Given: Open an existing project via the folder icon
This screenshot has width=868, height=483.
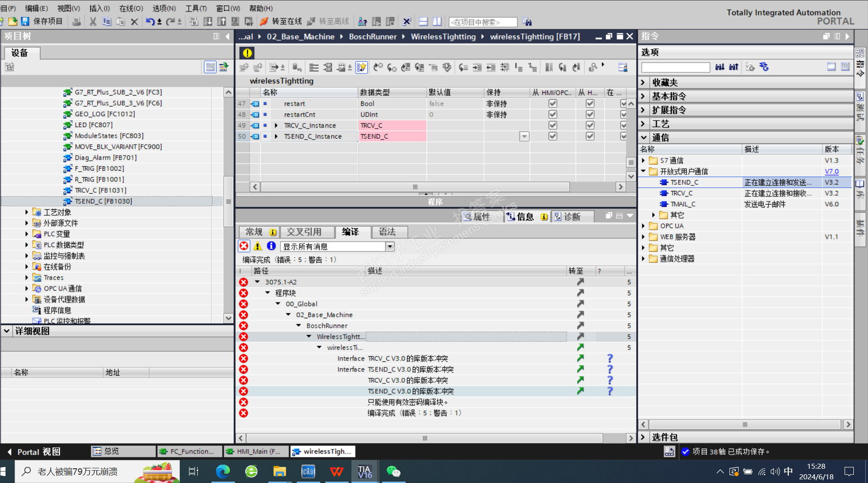Looking at the screenshot, I should click(12, 22).
